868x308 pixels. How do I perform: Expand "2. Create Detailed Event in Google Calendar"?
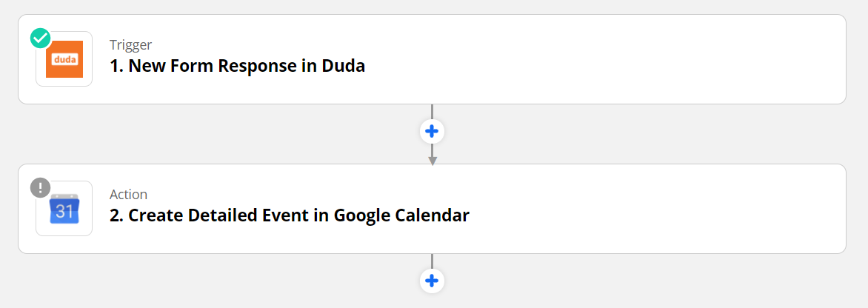(290, 215)
